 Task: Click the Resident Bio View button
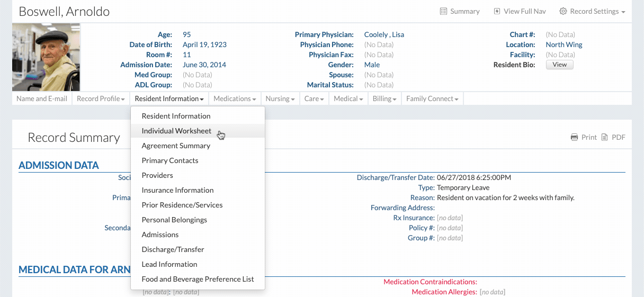tap(559, 65)
